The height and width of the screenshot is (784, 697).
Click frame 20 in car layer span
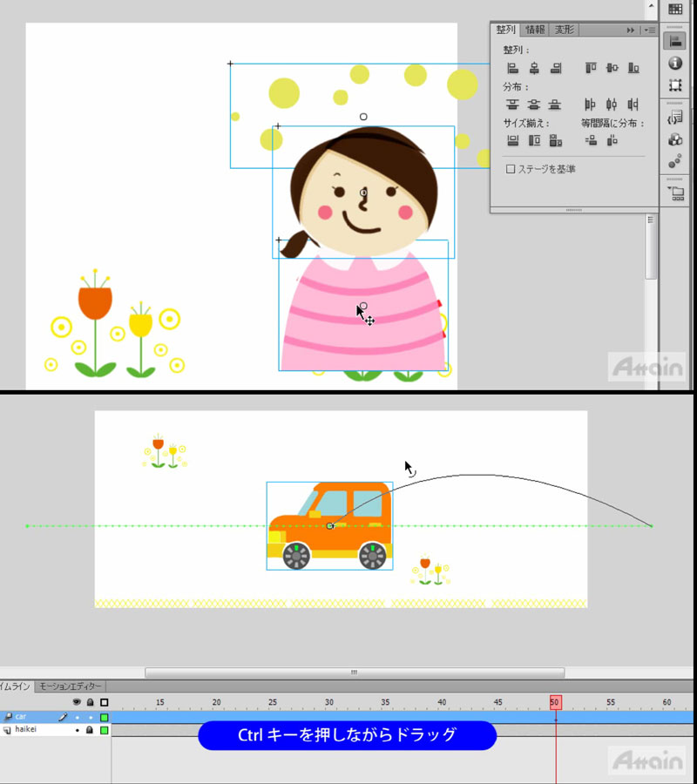click(x=216, y=717)
